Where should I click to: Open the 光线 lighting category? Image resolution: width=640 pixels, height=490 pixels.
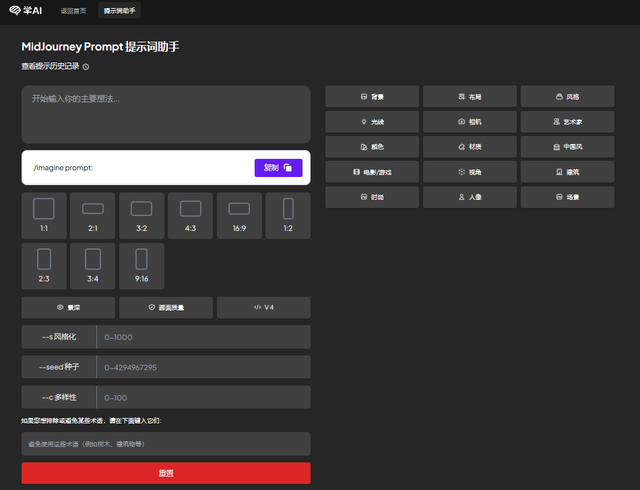tap(372, 122)
